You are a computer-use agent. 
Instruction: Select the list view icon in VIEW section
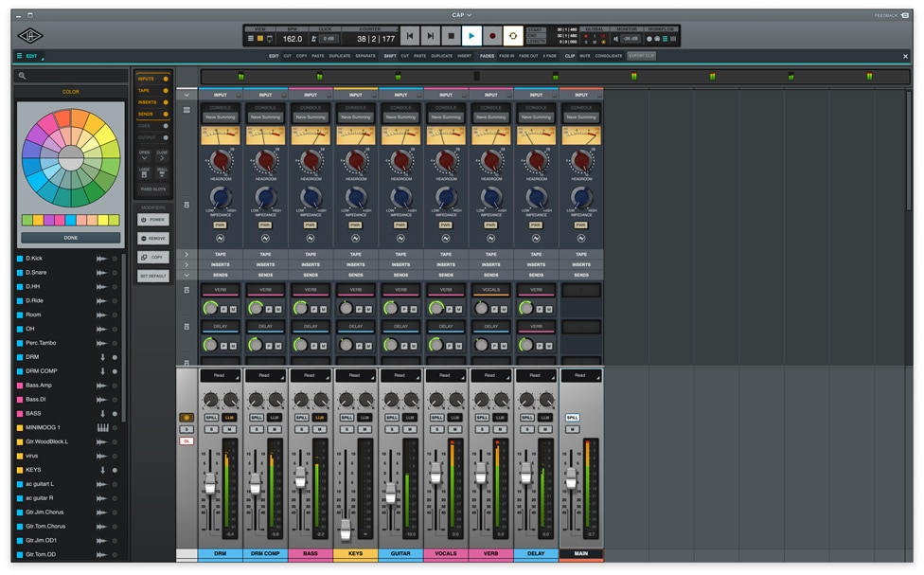pyautogui.click(x=251, y=39)
